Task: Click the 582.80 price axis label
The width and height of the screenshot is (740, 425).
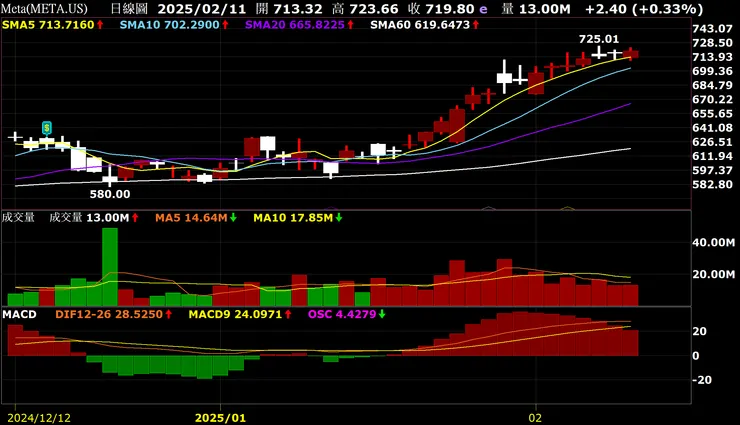Action: pos(713,184)
